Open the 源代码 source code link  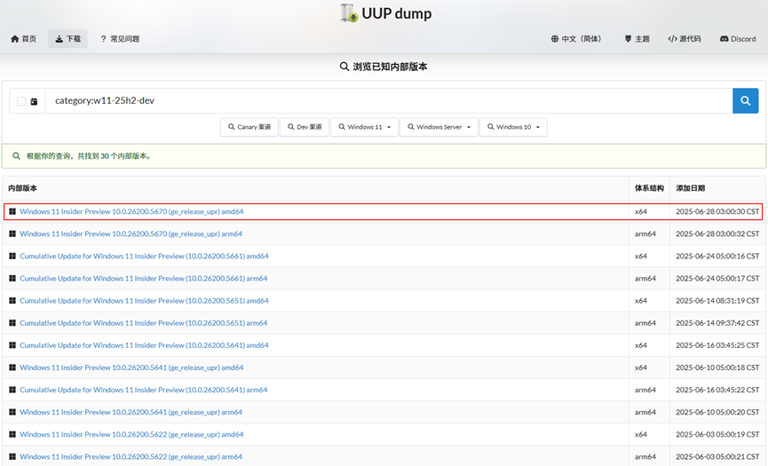pyautogui.click(x=686, y=39)
